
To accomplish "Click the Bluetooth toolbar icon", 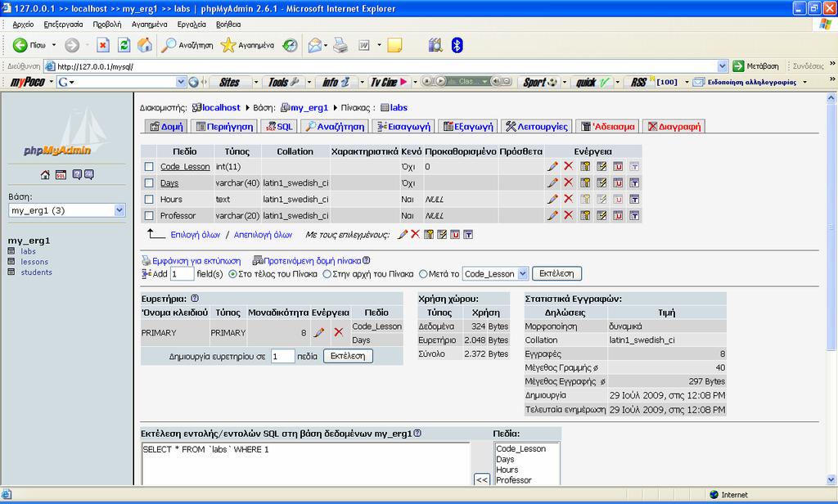I will tap(457, 46).
